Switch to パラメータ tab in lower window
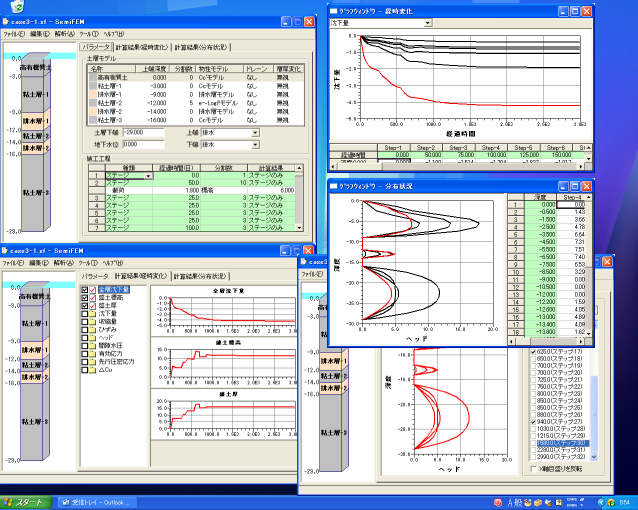This screenshot has height=510, width=638. pyautogui.click(x=95, y=276)
